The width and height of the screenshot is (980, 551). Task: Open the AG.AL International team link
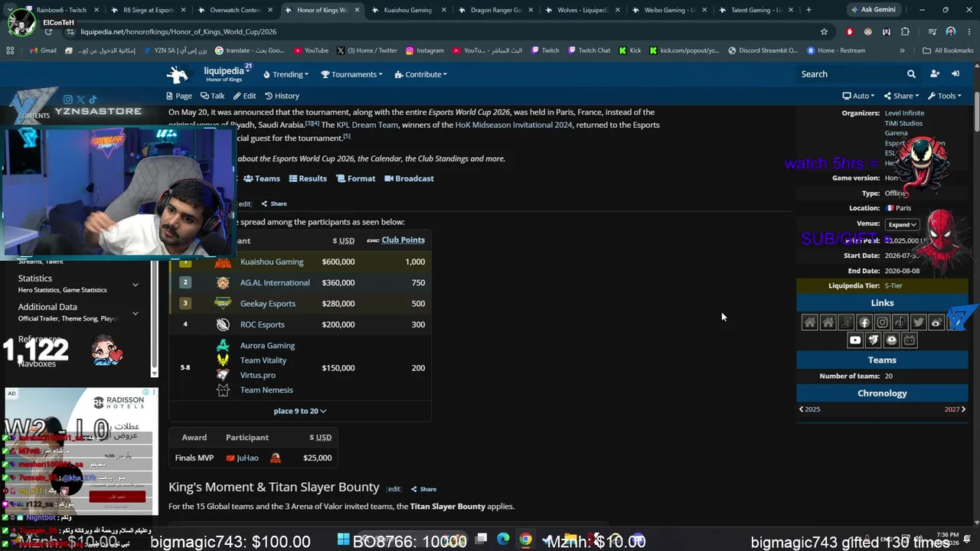[275, 282]
